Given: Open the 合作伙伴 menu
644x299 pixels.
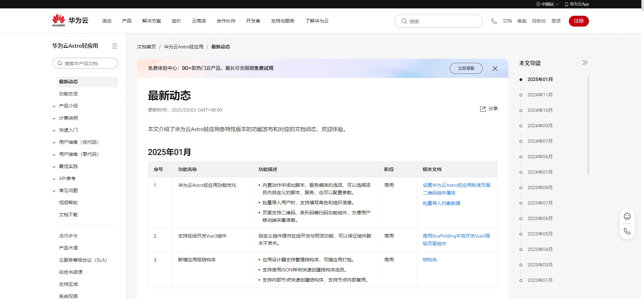Looking at the screenshot, I should coord(226,21).
